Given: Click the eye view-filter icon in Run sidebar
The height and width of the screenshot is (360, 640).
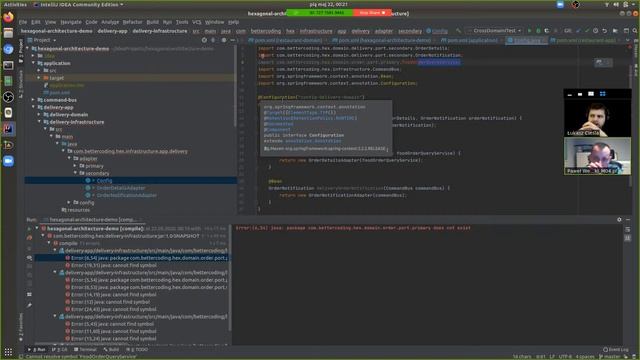Looking at the screenshot, I should (29, 258).
